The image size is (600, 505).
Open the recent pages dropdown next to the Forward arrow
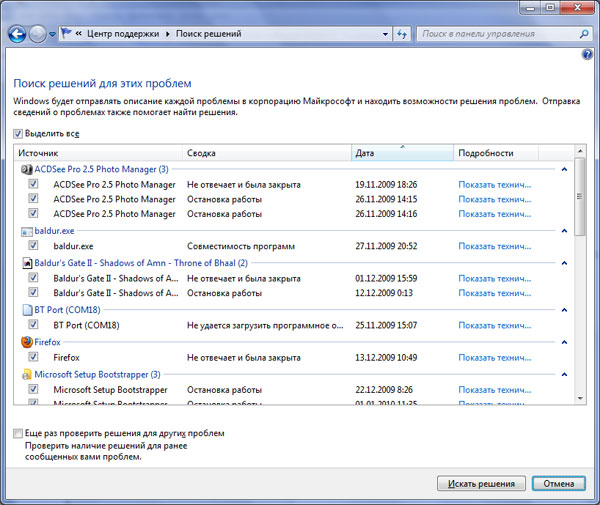tap(52, 35)
